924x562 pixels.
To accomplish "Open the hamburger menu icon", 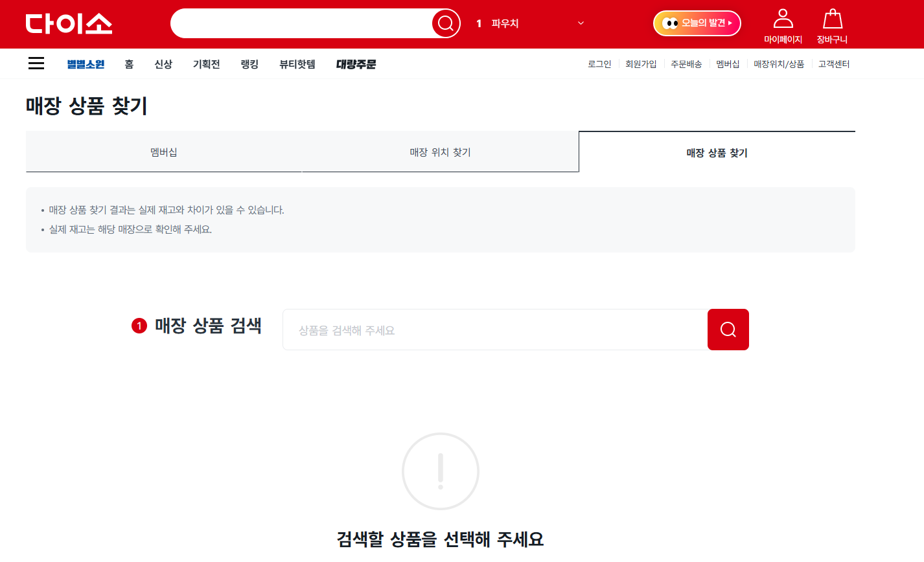I will pyautogui.click(x=36, y=63).
